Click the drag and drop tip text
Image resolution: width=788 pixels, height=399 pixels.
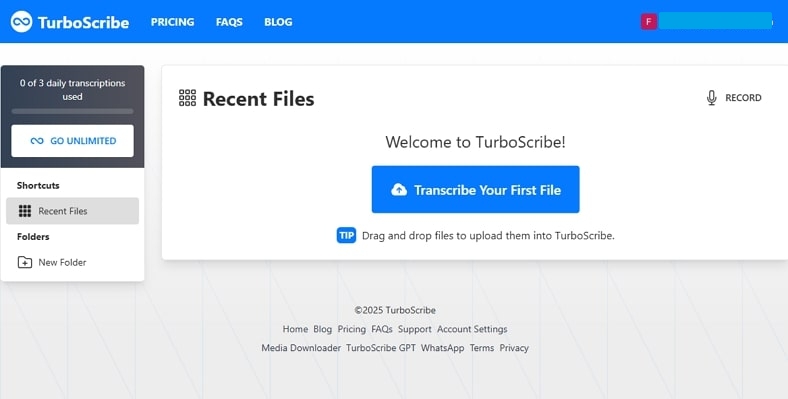click(488, 236)
